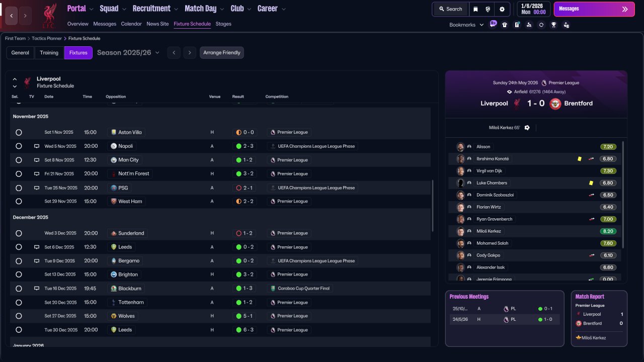Open the Season 2025/26 dropdown
Screen dimensions: 644x362
(x=128, y=53)
